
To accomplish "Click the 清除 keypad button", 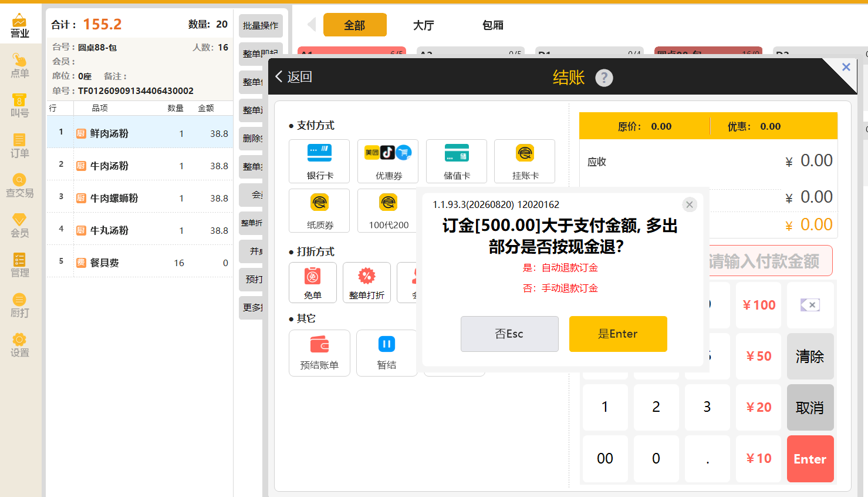I will (x=810, y=356).
